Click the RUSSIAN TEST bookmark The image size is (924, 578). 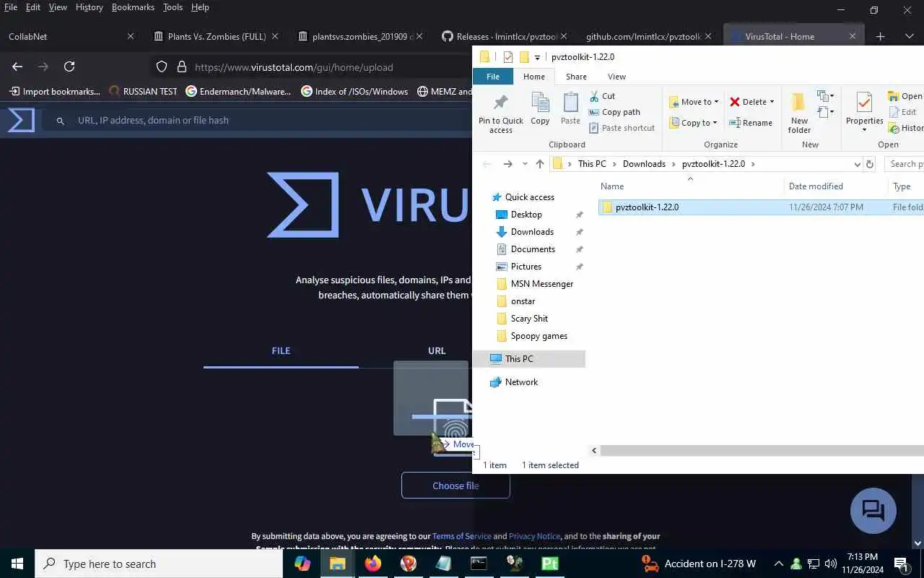[143, 92]
